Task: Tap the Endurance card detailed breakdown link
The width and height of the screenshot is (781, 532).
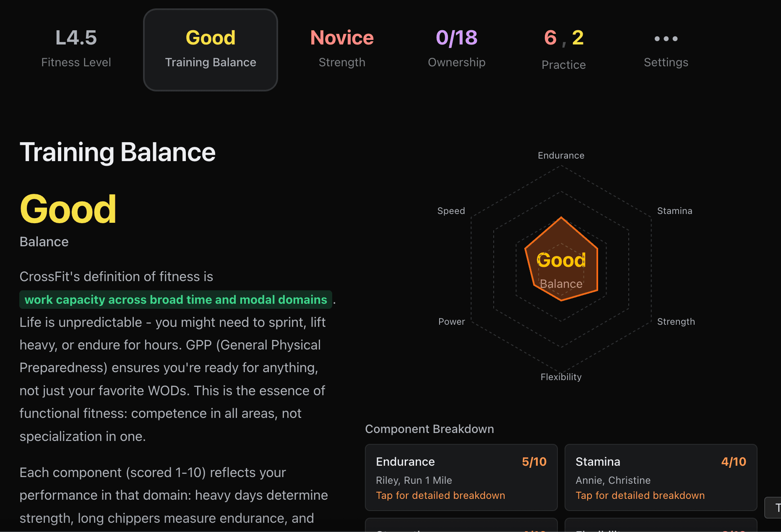Action: [x=440, y=495]
